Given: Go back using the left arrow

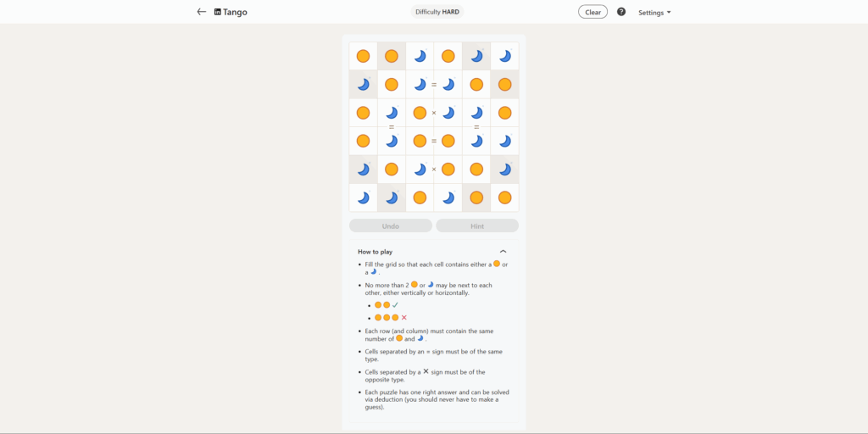Looking at the screenshot, I should [201, 12].
